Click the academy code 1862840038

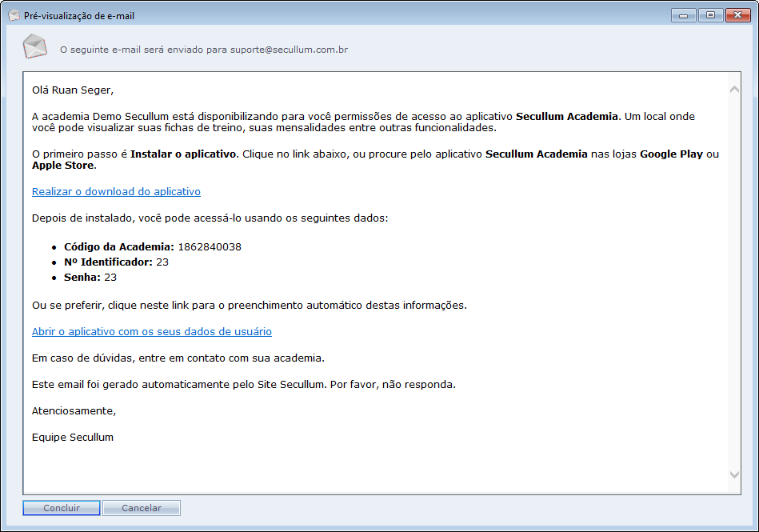click(x=210, y=247)
